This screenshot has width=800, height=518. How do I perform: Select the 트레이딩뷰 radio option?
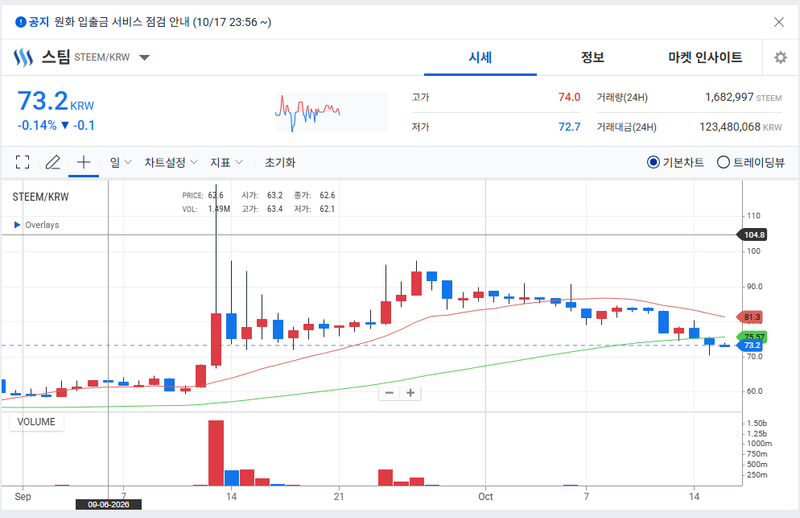[x=751, y=162]
